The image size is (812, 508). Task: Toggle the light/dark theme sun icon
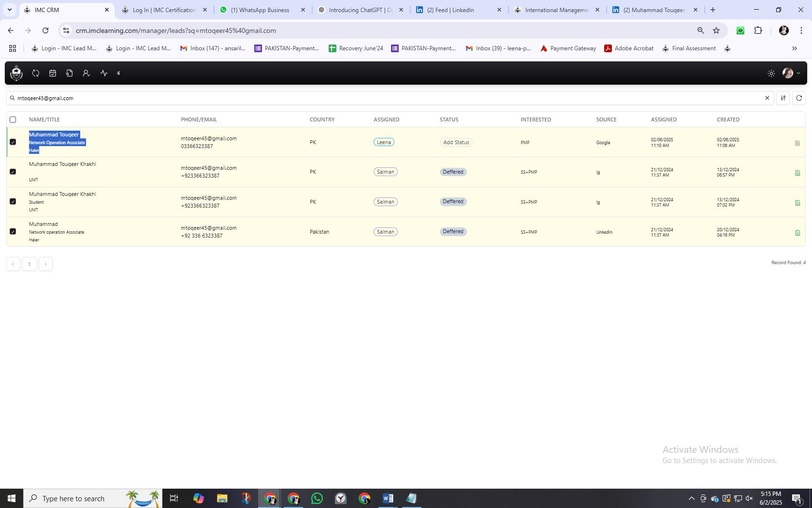coord(771,74)
